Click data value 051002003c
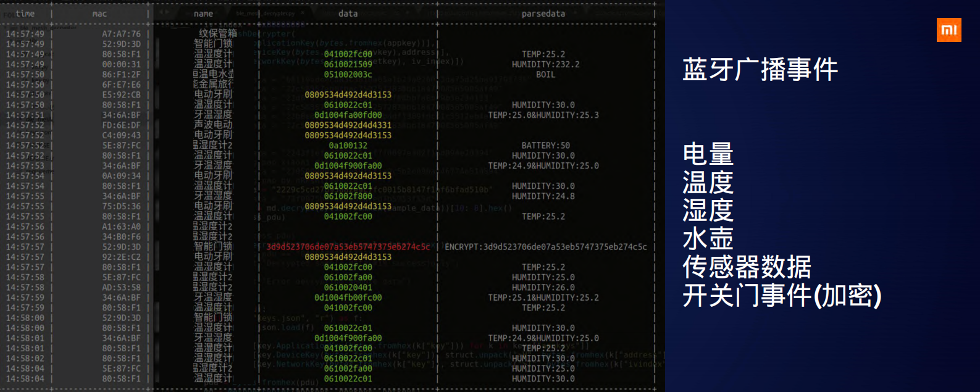This screenshot has height=392, width=980. (x=348, y=75)
